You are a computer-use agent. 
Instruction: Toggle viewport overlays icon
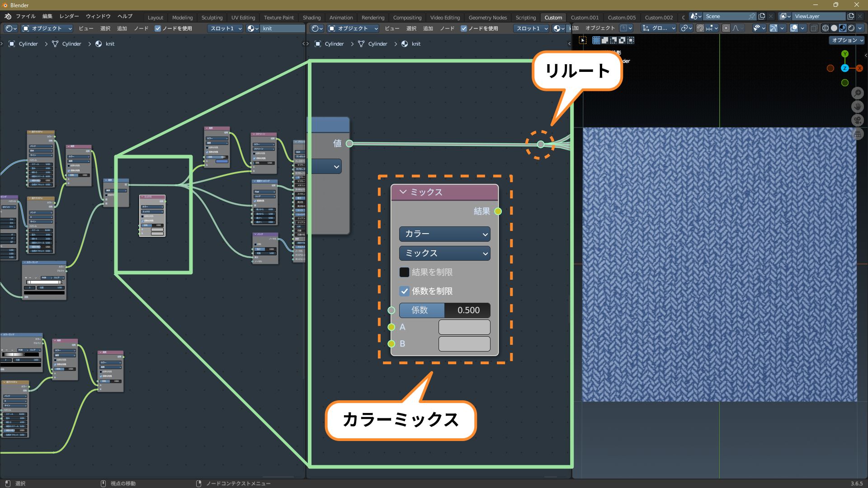coord(794,28)
